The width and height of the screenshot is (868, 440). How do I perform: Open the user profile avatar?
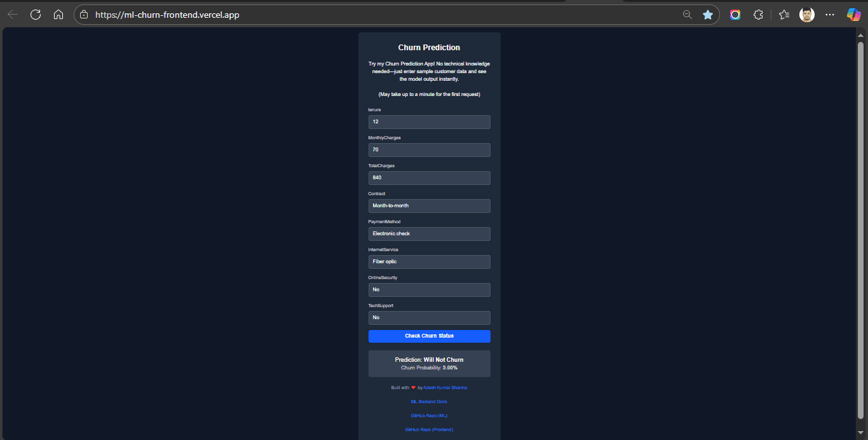[807, 15]
